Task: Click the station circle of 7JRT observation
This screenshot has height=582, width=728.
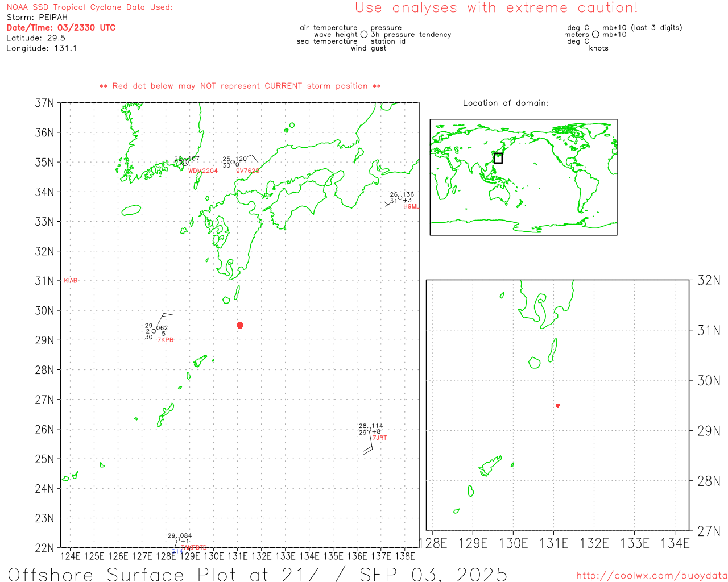Action: 369,429
